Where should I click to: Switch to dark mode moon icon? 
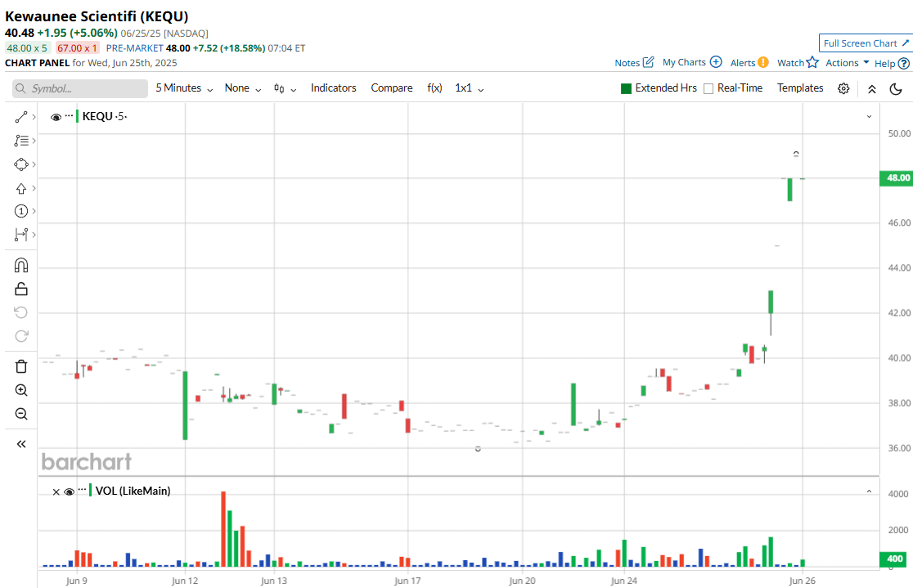coord(896,89)
